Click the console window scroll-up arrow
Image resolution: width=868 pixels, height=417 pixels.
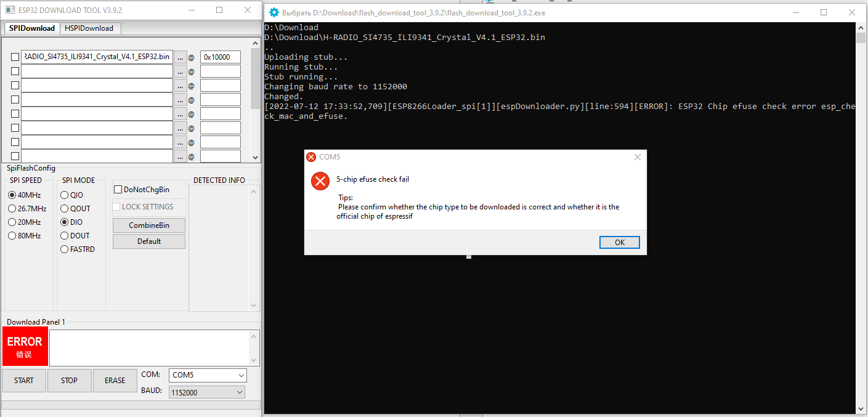(861, 28)
